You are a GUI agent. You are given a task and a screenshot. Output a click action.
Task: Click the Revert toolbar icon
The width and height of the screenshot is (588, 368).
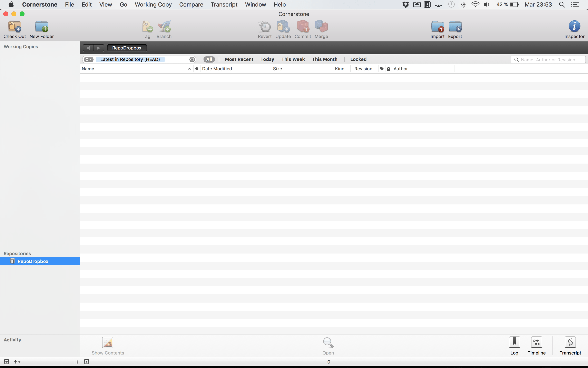[265, 27]
